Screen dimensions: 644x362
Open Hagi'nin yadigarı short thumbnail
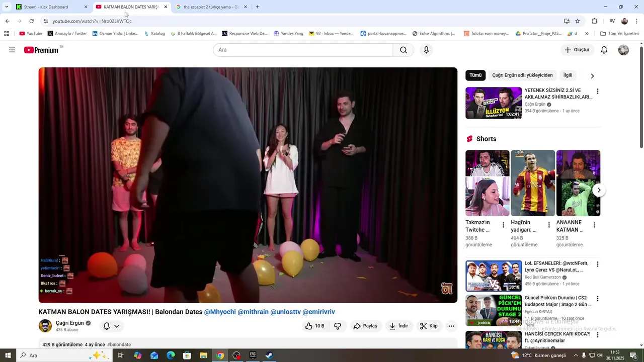[x=533, y=183]
